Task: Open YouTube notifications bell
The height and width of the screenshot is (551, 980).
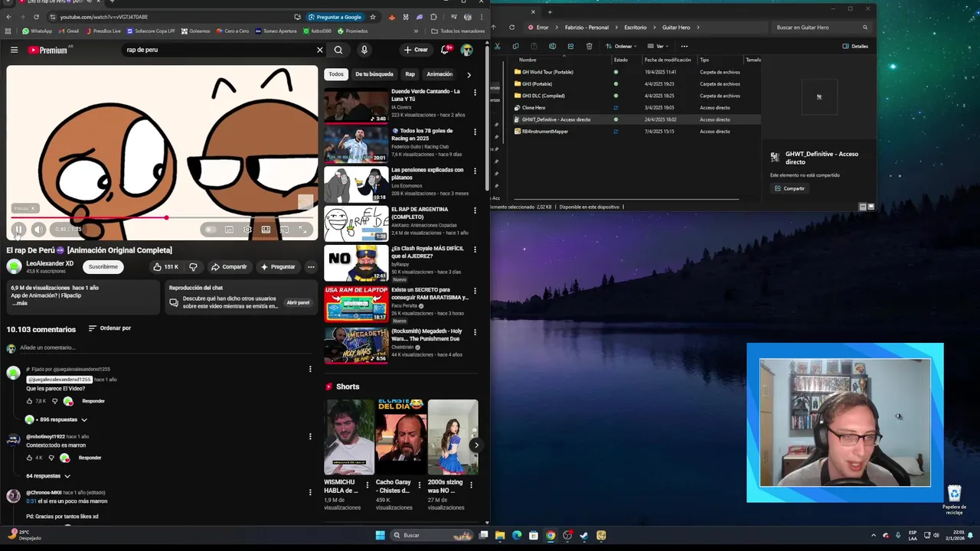Action: point(445,50)
